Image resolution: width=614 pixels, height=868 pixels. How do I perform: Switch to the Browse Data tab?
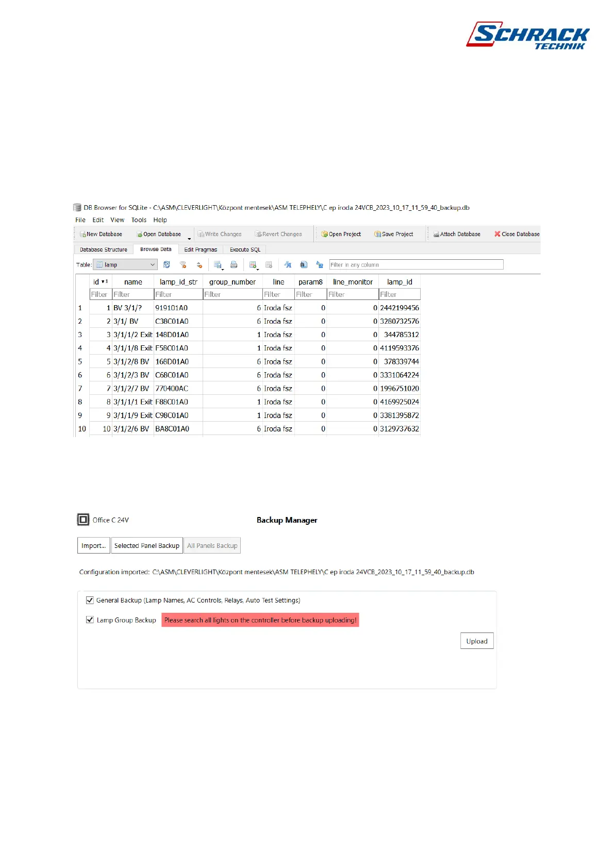click(x=156, y=249)
